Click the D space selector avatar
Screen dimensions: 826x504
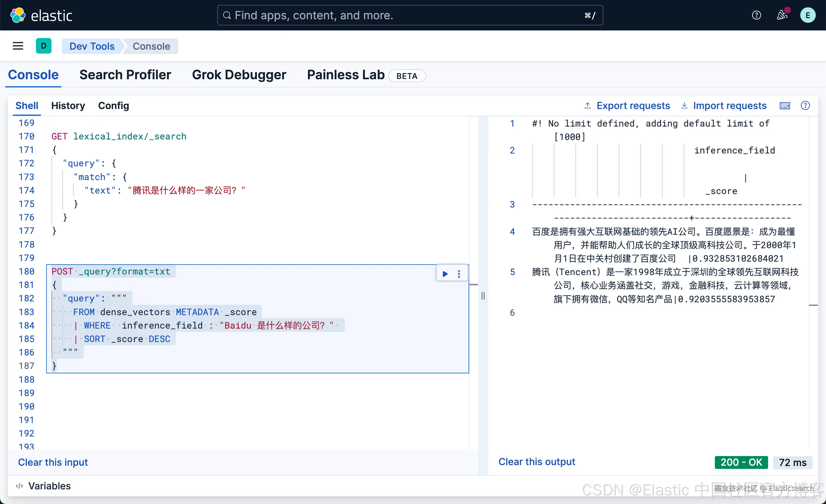pyautogui.click(x=44, y=46)
